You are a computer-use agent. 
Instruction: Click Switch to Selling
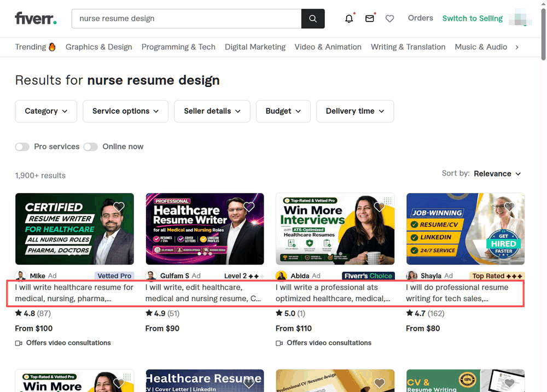click(473, 18)
